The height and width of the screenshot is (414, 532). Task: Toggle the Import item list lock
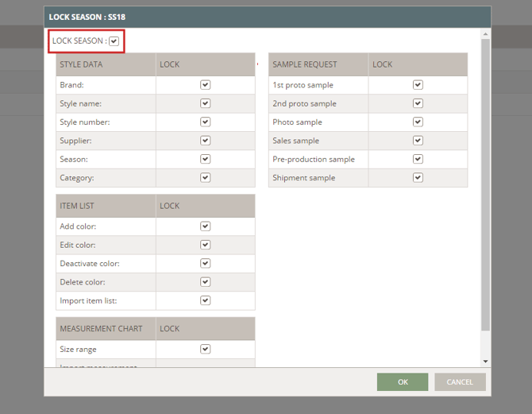[205, 300]
